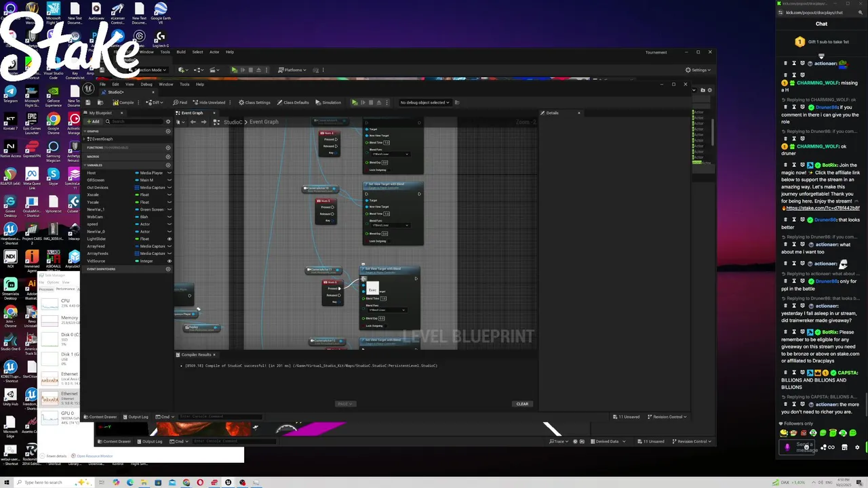Viewport: 868px width, 488px height.
Task: Click Add in My Blueprint panel
Action: (x=94, y=121)
